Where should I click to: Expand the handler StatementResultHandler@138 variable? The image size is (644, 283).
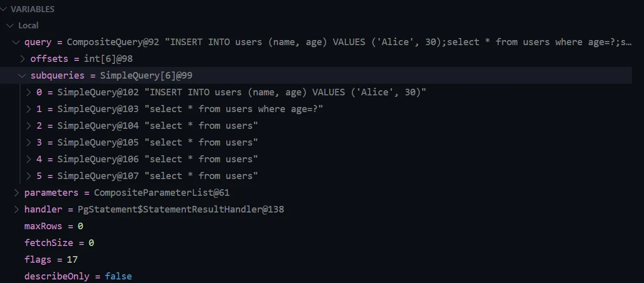click(16, 209)
